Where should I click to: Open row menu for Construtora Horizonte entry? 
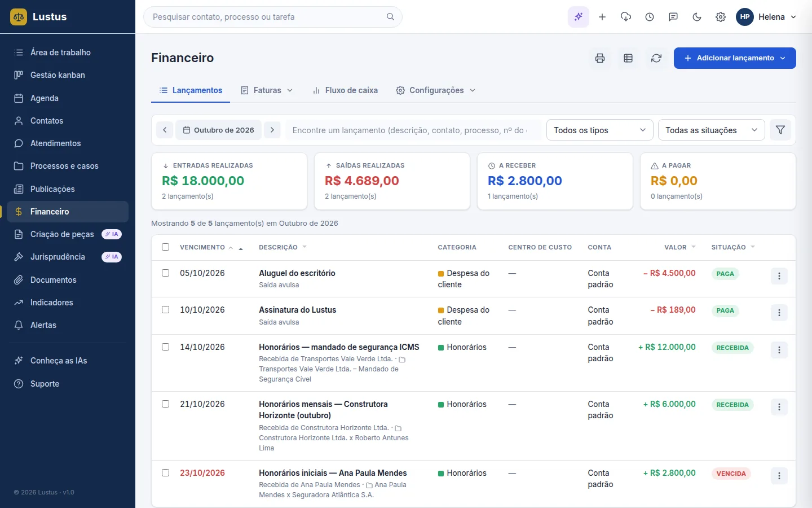pyautogui.click(x=779, y=407)
